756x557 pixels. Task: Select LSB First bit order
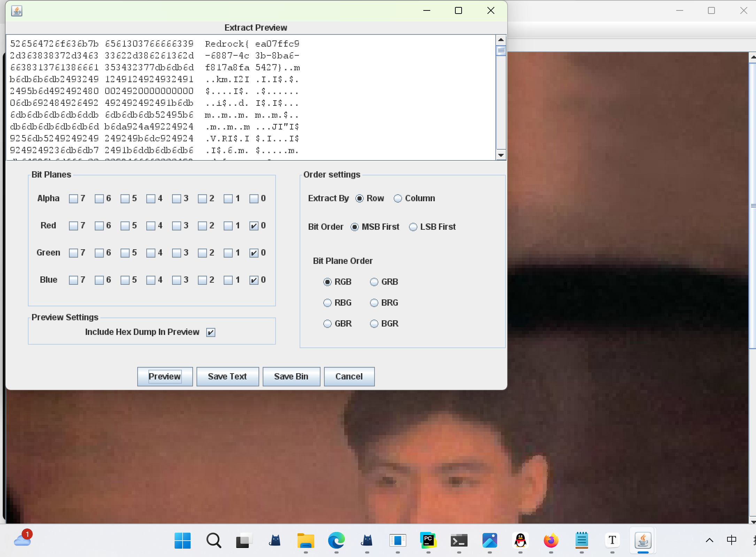click(x=413, y=227)
